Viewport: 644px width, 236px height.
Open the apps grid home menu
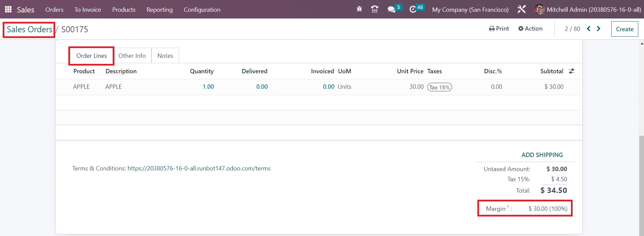point(8,9)
